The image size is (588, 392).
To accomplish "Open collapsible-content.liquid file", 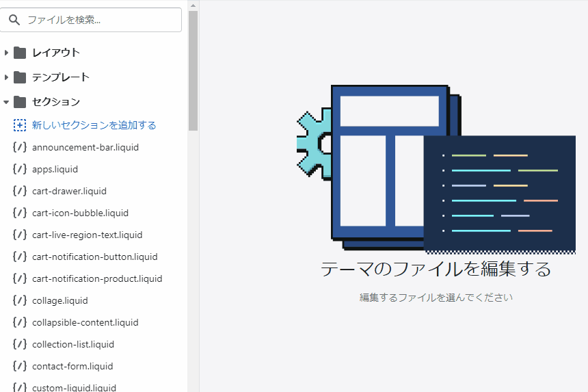I will click(85, 322).
